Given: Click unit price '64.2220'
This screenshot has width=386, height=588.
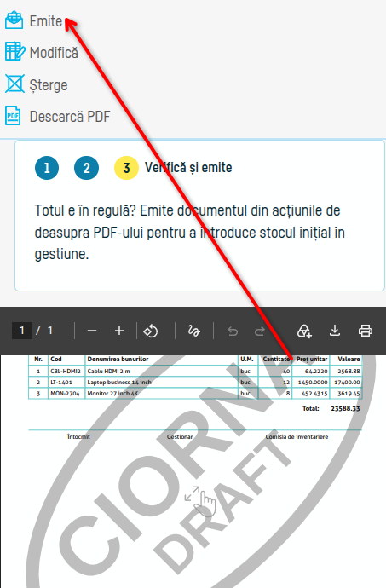Looking at the screenshot, I should point(316,372).
